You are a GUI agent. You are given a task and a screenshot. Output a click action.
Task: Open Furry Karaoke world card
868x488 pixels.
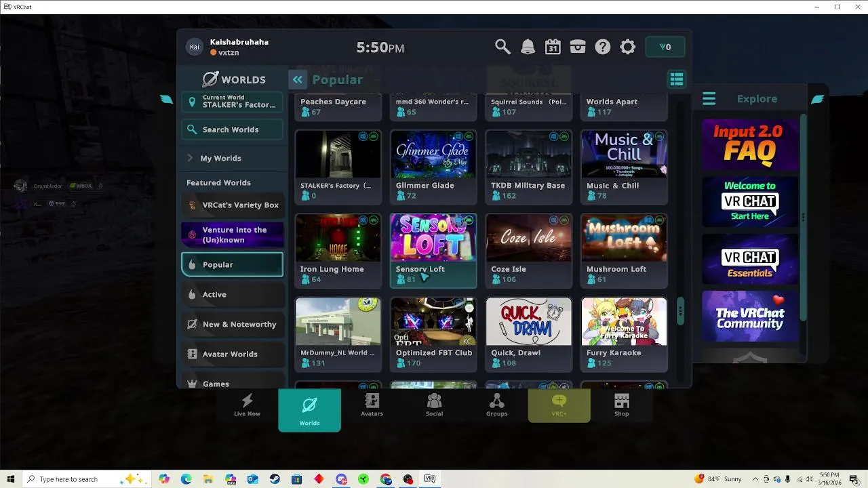(624, 334)
